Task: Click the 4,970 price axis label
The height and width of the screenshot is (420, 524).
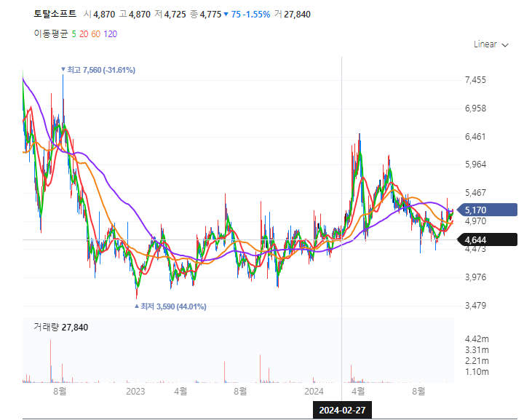Action: (x=475, y=221)
